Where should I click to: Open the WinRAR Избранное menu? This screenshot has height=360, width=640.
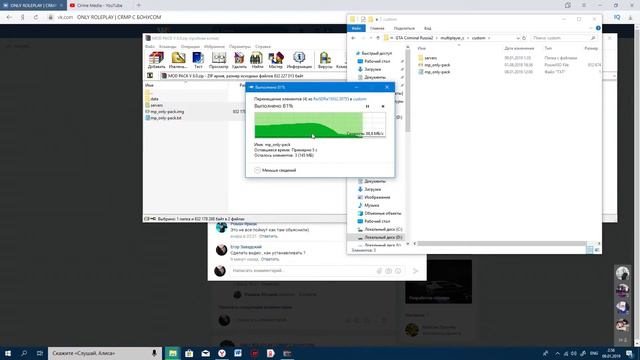point(214,47)
